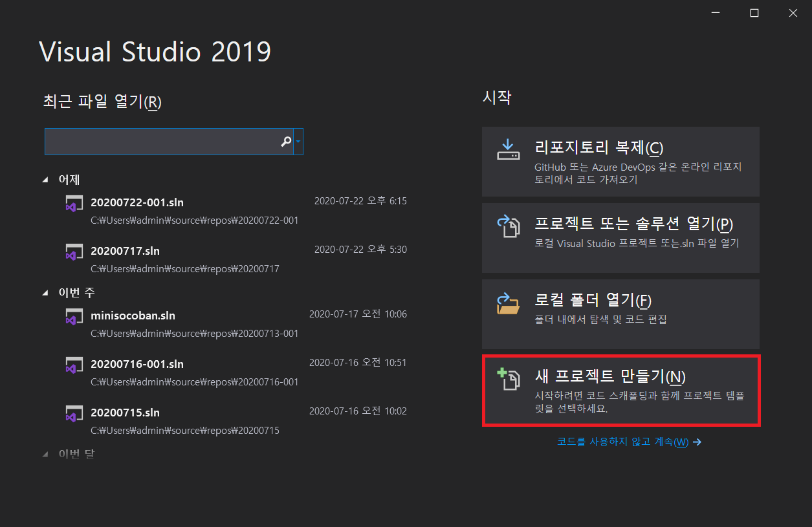Click the 새 프로젝트 만들기 button
The width and height of the screenshot is (812, 527).
click(x=620, y=391)
